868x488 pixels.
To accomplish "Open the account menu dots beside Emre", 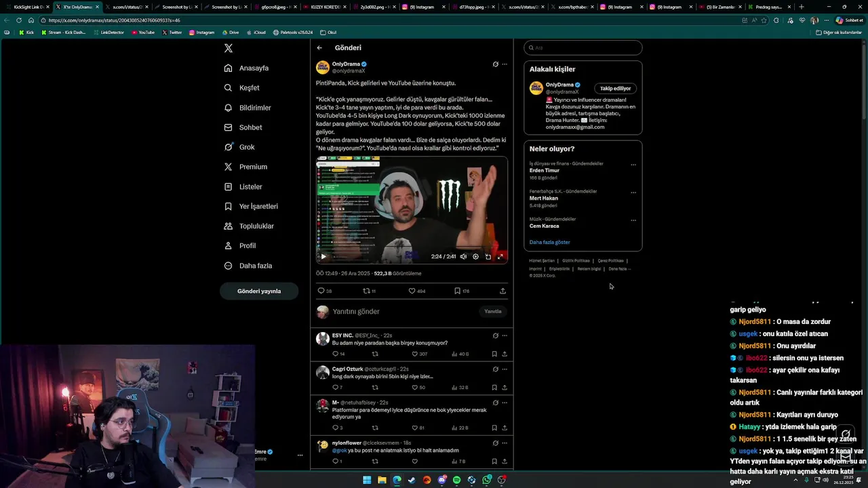I will pyautogui.click(x=300, y=455).
